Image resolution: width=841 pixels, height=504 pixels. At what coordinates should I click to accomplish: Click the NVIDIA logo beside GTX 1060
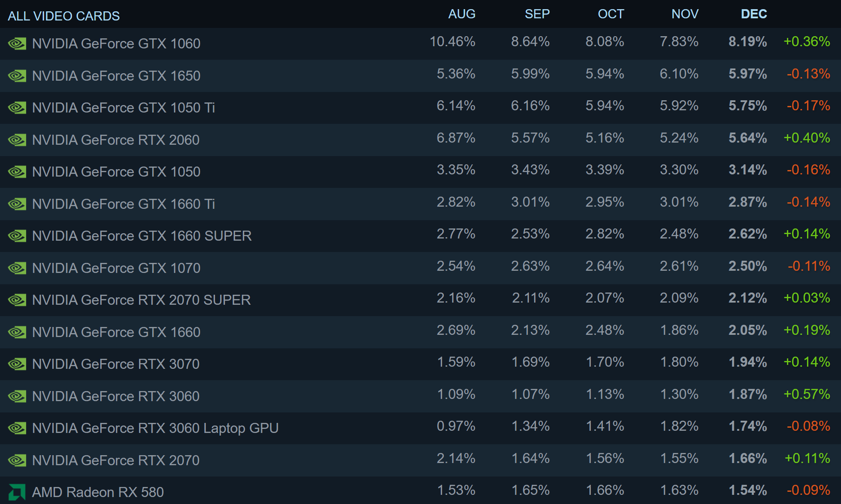tap(17, 44)
